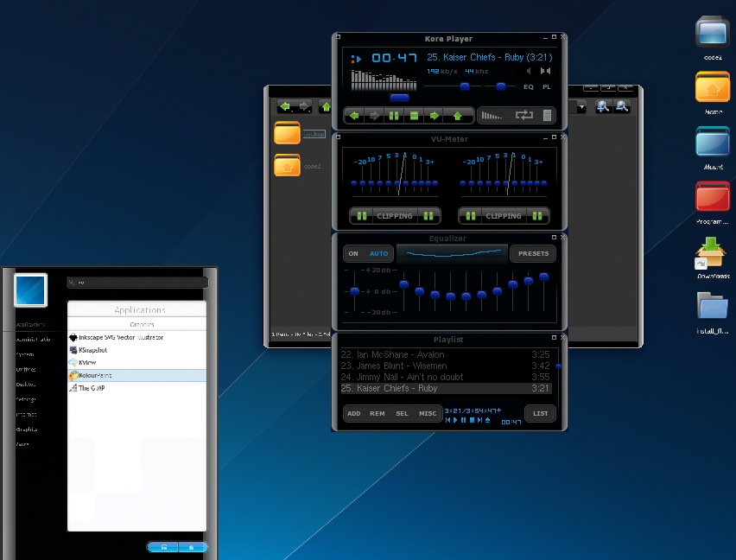Stop playback with the green stop square

click(x=414, y=116)
